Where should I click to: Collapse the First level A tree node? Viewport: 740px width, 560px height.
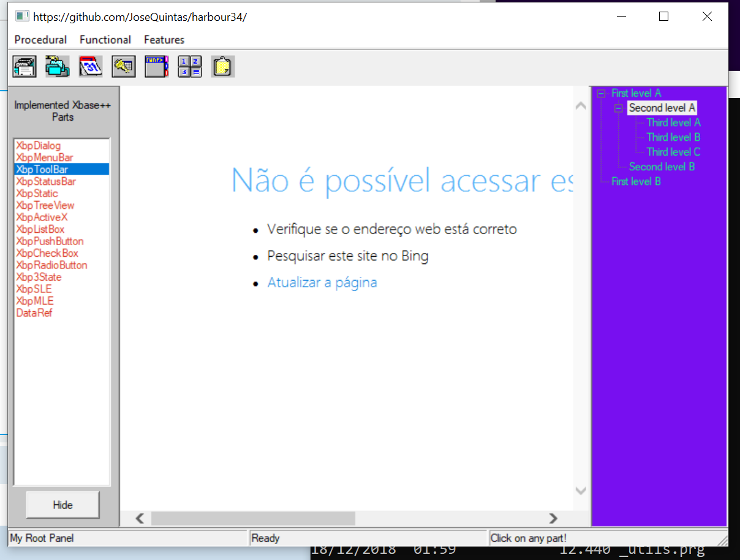click(601, 93)
